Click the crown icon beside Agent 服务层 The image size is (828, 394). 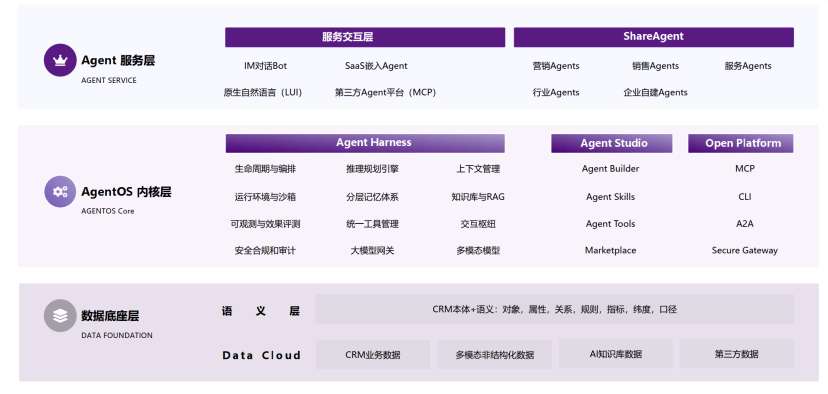click(x=60, y=60)
